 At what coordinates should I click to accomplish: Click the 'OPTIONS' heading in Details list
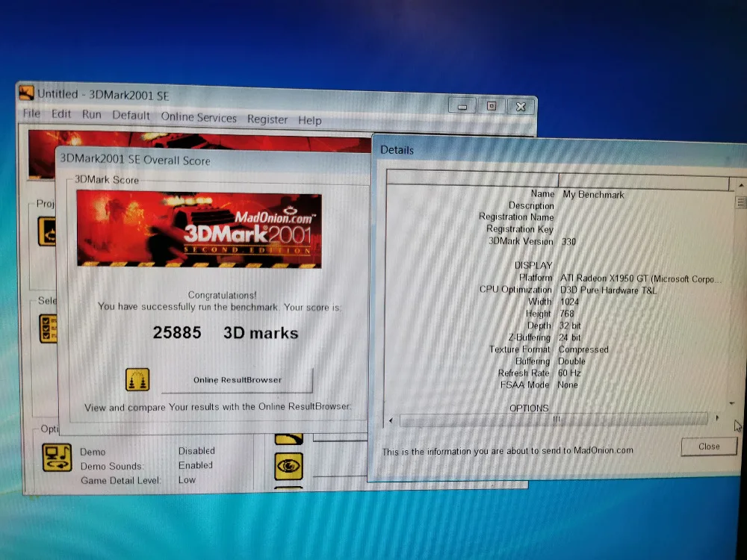click(529, 408)
